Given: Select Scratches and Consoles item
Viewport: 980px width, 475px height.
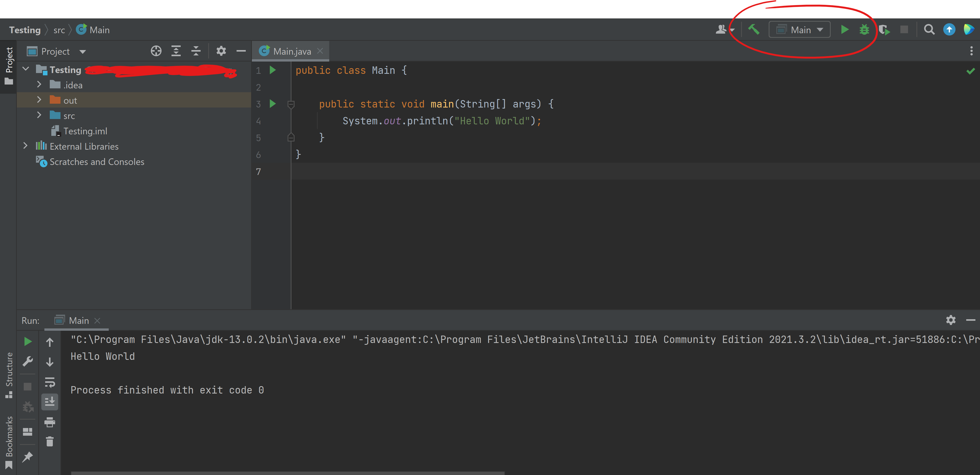Looking at the screenshot, I should point(90,162).
